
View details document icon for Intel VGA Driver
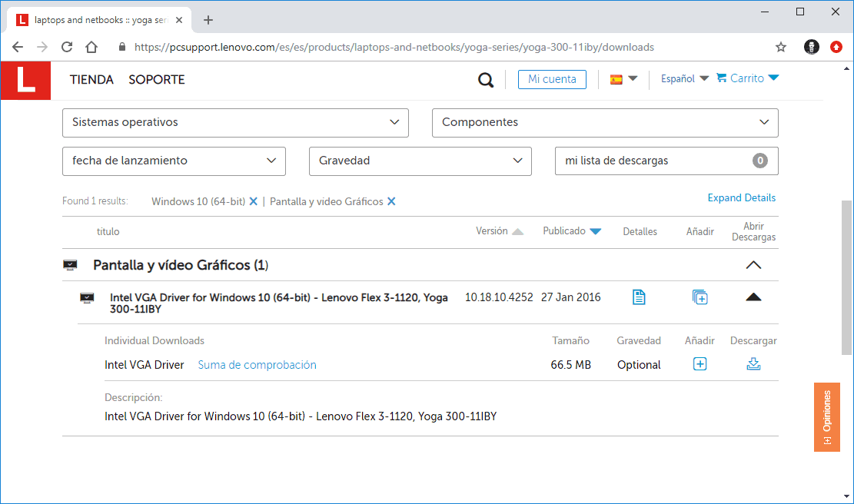click(x=639, y=297)
